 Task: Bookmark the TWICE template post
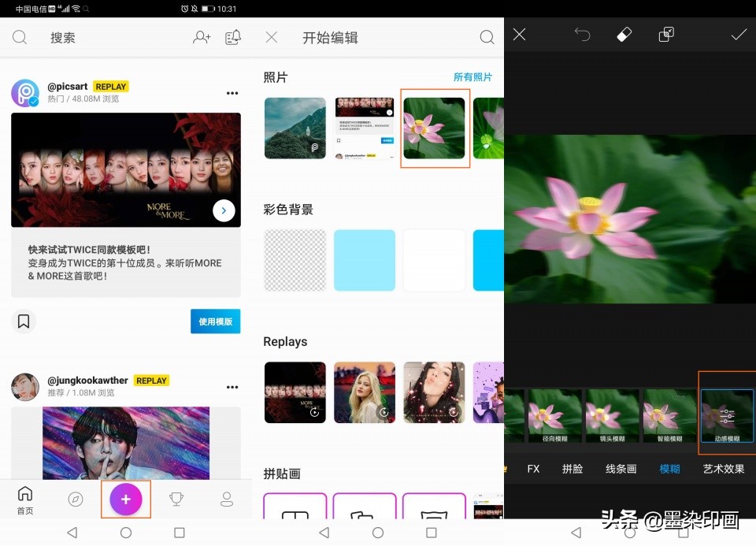coord(24,321)
